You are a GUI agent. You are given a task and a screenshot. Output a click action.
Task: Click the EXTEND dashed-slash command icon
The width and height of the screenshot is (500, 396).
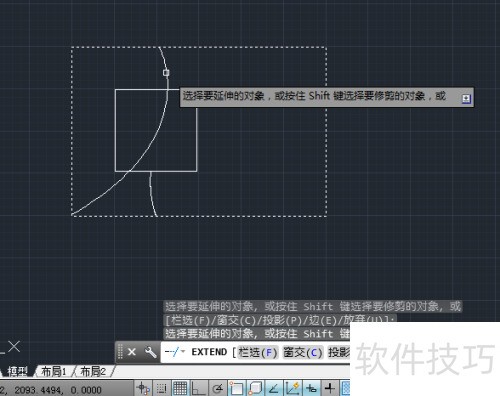(x=172, y=352)
